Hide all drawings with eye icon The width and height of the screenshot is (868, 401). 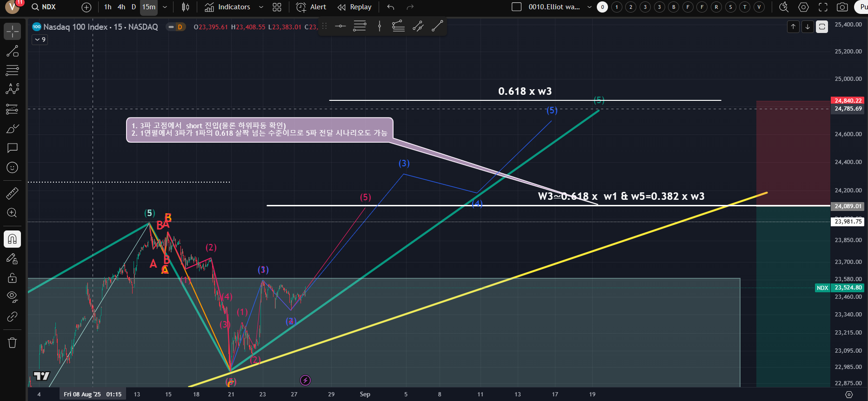pos(13,296)
